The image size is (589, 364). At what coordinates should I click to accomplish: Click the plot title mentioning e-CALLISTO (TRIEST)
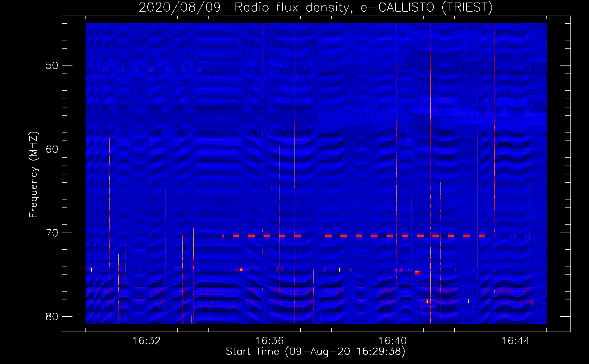(x=316, y=7)
